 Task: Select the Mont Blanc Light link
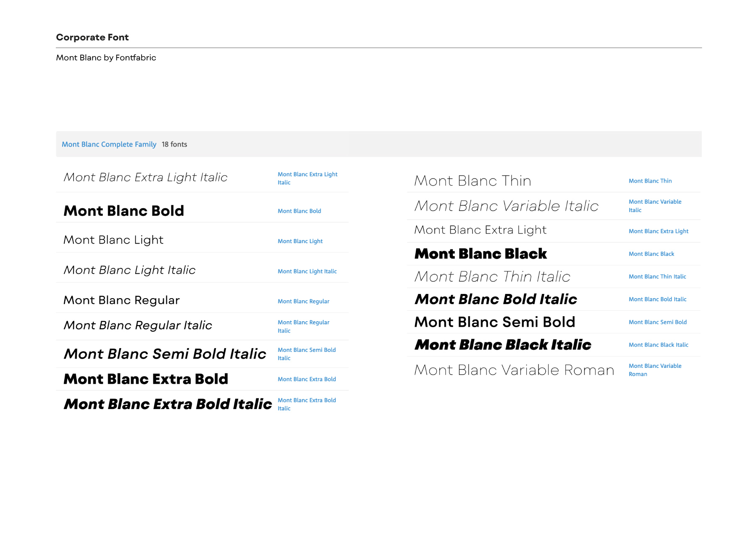click(300, 241)
